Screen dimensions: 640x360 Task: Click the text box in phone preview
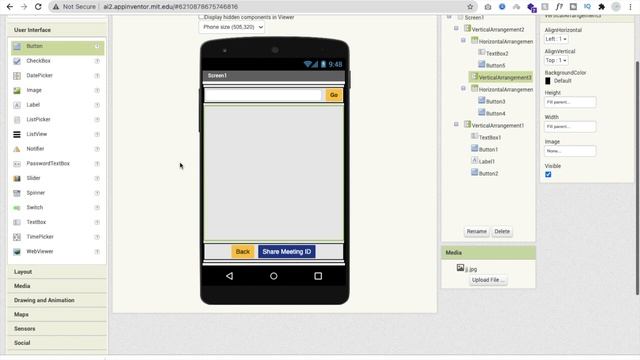click(x=263, y=95)
